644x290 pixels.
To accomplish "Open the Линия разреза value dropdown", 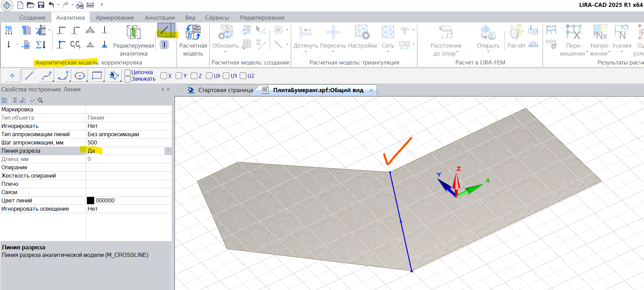I will [168, 151].
